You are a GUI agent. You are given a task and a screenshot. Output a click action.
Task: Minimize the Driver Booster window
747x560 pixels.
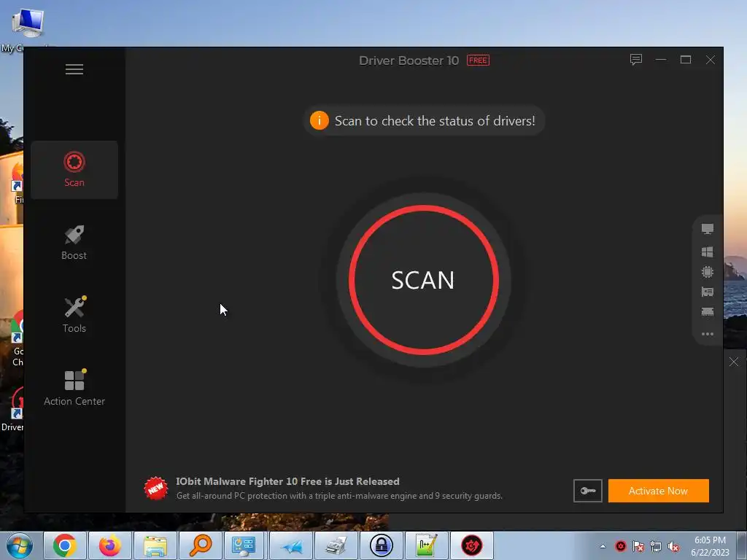pyautogui.click(x=661, y=60)
